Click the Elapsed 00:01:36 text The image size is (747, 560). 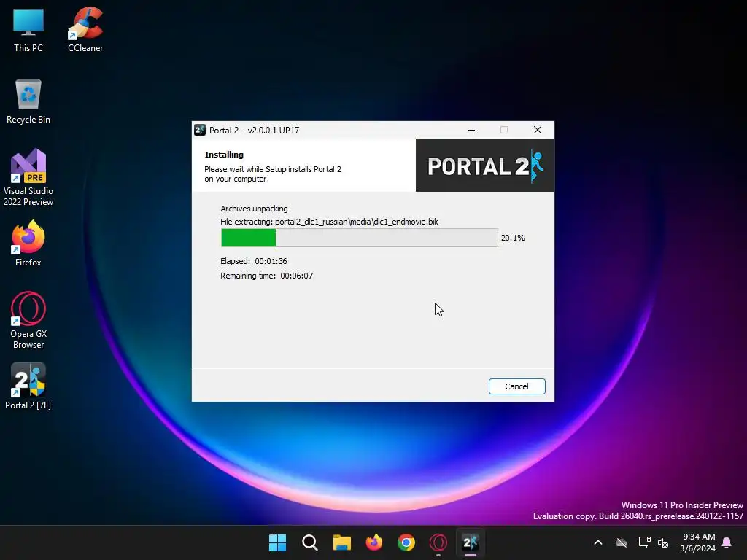[253, 261]
